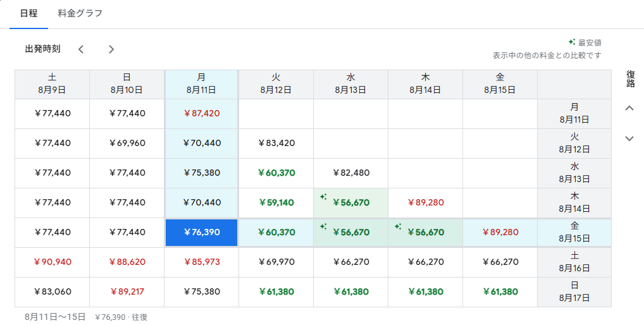644x325 pixels.
Task: Pick ¥75,380 in the 8月17日 return row
Action: tap(201, 291)
